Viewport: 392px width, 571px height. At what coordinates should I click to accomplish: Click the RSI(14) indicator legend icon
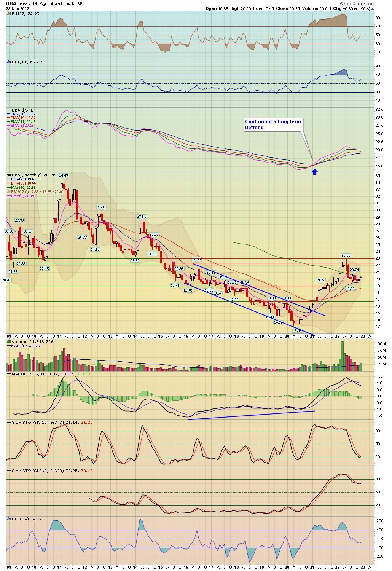point(9,62)
